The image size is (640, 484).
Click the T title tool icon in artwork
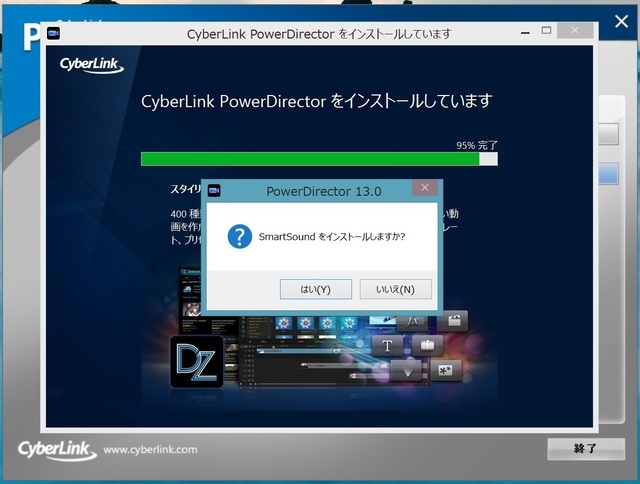[387, 346]
